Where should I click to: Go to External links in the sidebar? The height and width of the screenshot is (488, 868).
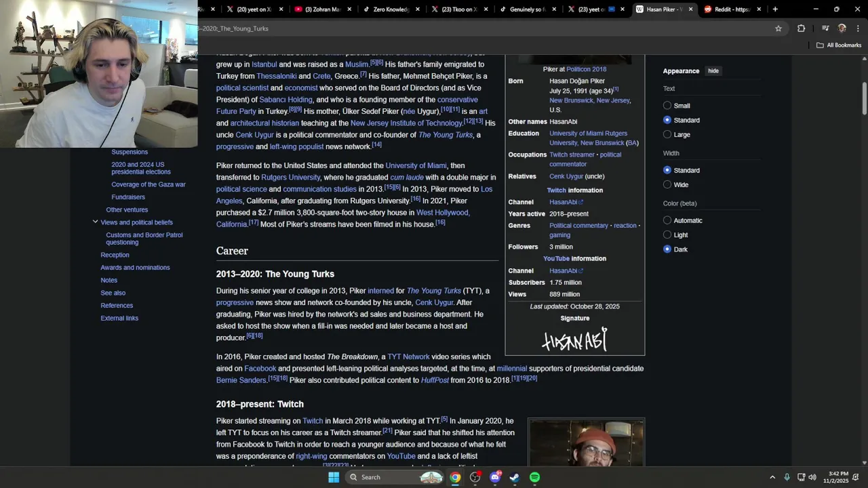click(119, 318)
